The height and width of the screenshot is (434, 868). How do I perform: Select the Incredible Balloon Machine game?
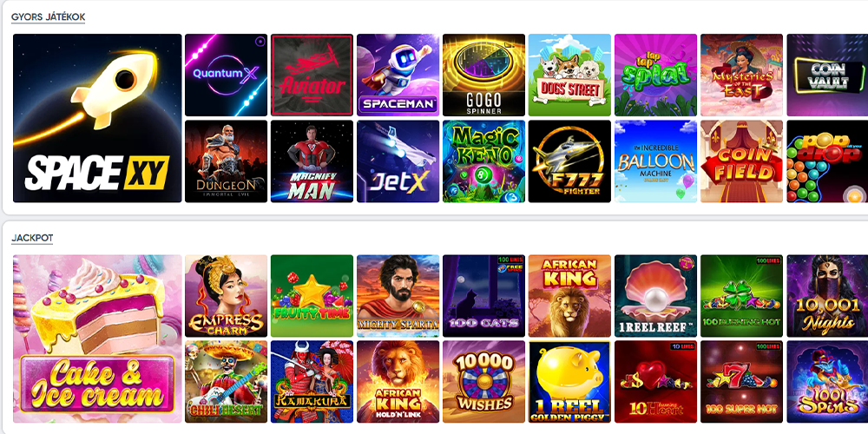[x=656, y=161]
